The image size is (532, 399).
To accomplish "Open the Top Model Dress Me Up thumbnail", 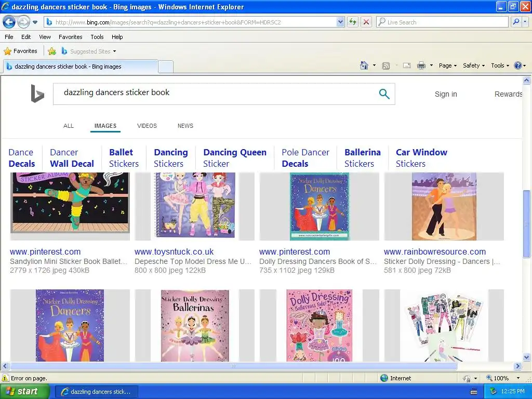I will pos(194,206).
